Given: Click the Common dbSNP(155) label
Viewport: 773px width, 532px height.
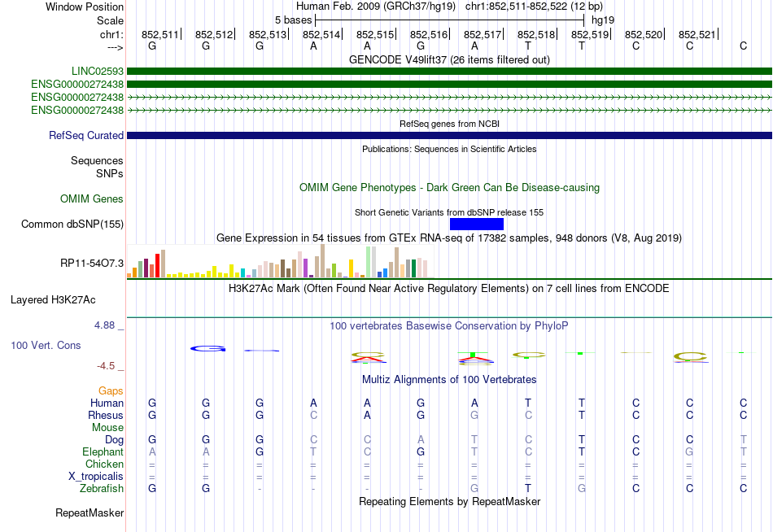Looking at the screenshot, I should coord(72,224).
